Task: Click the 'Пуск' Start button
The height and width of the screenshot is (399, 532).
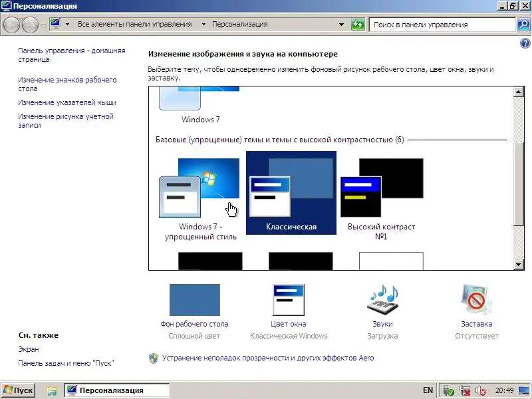Action: 19,390
